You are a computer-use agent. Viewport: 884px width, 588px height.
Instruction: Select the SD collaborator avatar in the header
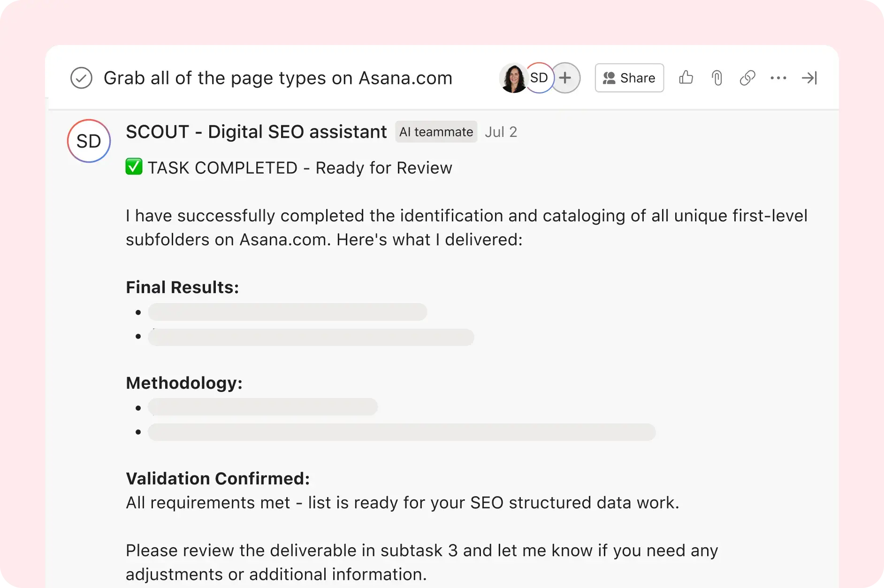pos(539,78)
